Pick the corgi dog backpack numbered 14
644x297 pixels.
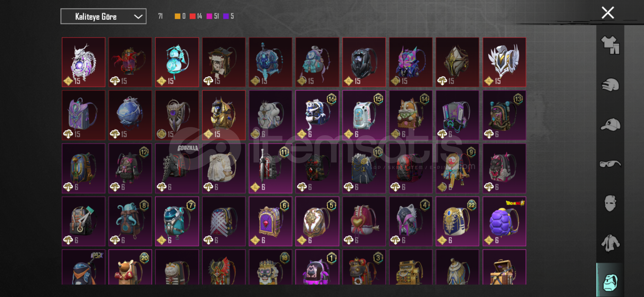pyautogui.click(x=411, y=115)
